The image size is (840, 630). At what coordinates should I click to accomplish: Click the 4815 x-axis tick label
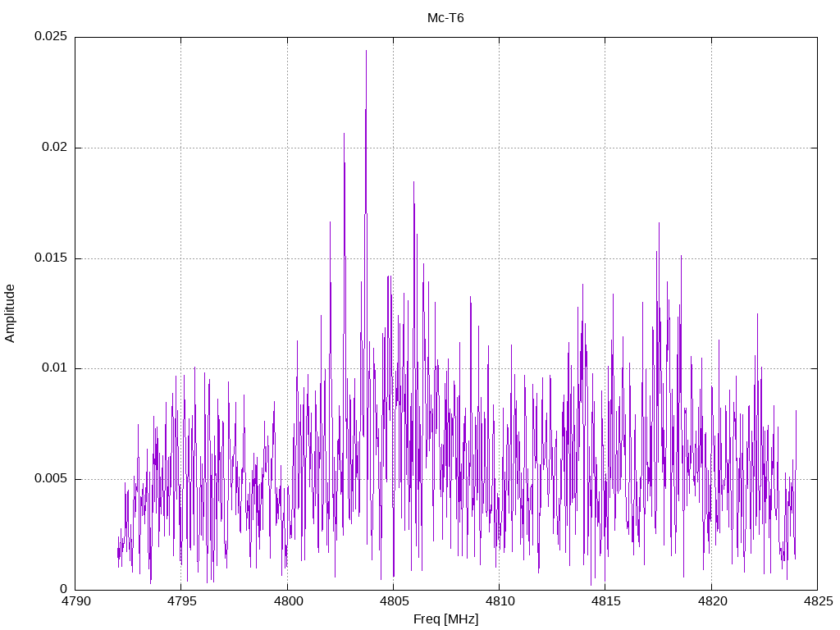coord(605,601)
